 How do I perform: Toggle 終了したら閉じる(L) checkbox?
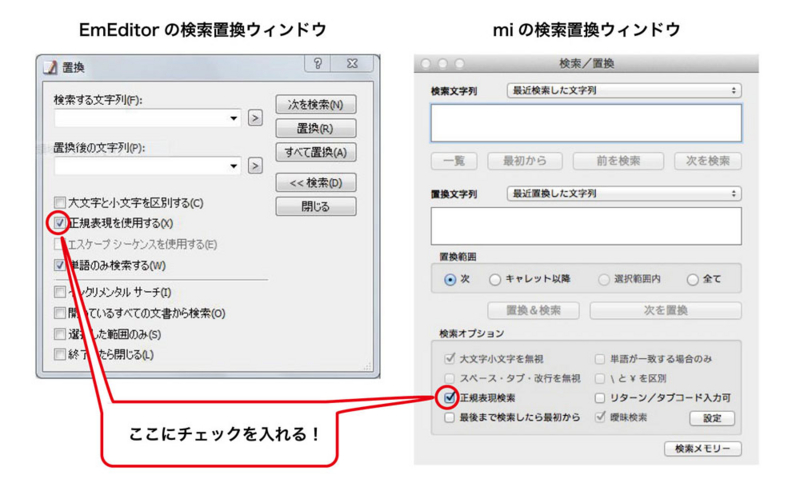point(60,354)
